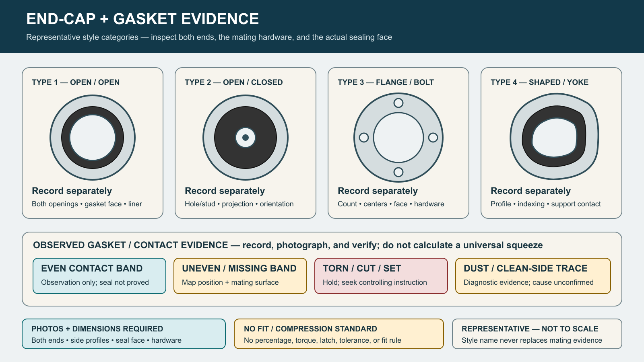644x362 pixels.
Task: Click the Type 4 shaped/yoke end-cap diagram
Action: click(554, 137)
